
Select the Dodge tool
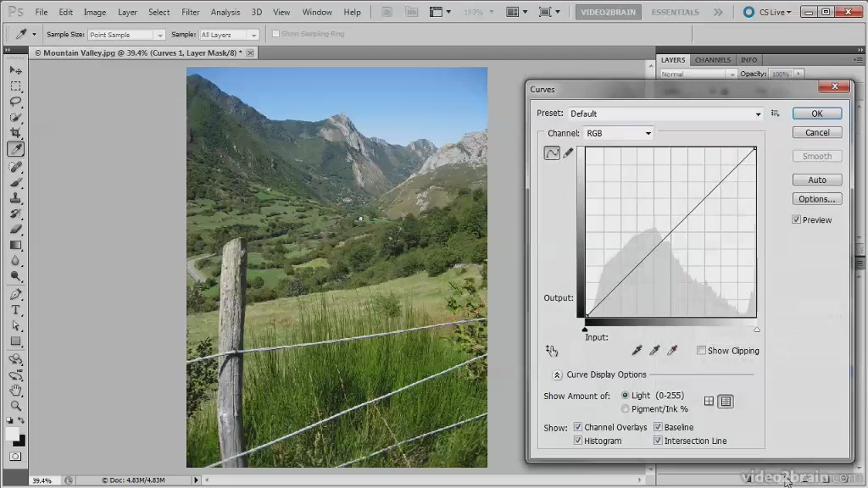(15, 276)
